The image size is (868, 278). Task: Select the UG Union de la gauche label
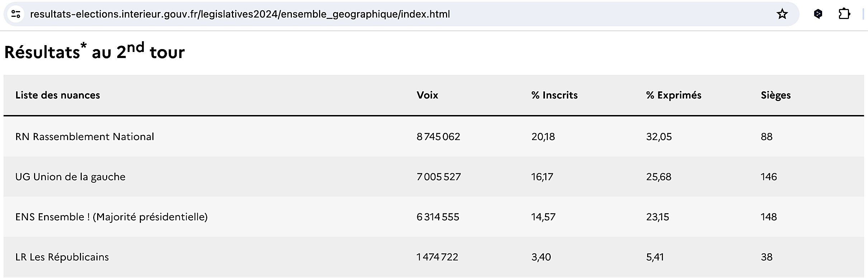70,177
